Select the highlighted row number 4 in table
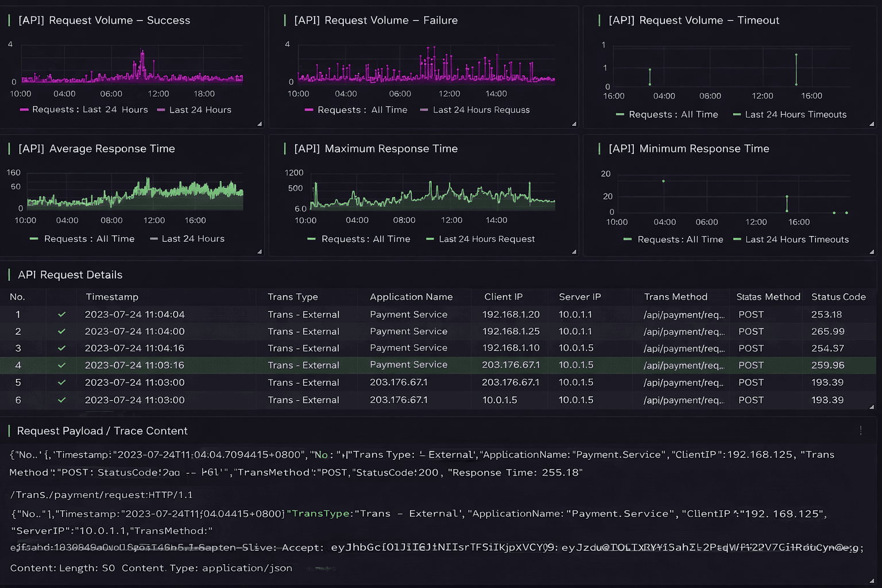 tap(18, 365)
